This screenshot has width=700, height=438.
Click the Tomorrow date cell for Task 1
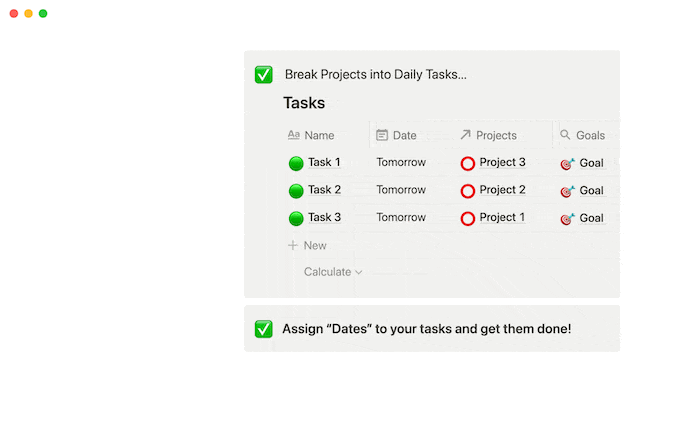tap(401, 162)
